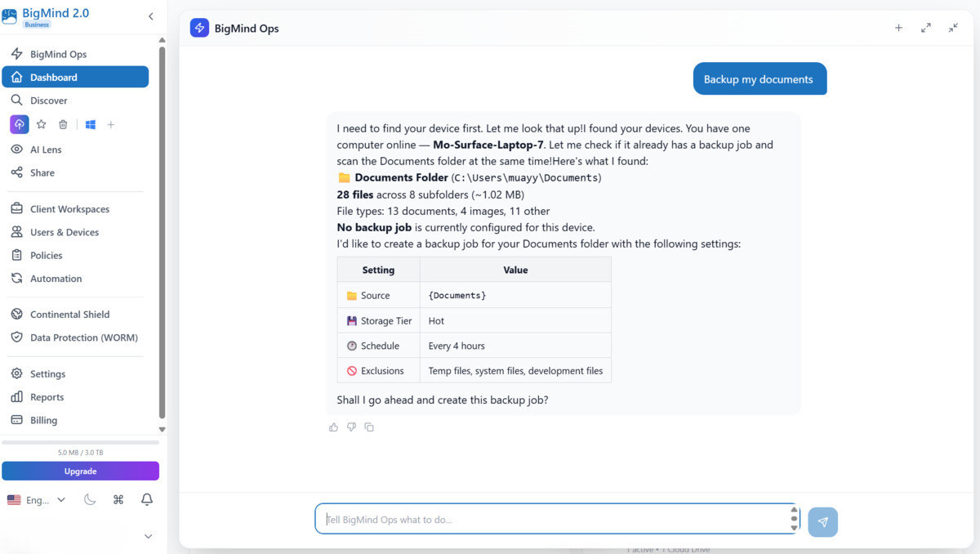Click the Tell BigMind Ops message field
The width and height of the screenshot is (980, 554).
[x=551, y=519]
